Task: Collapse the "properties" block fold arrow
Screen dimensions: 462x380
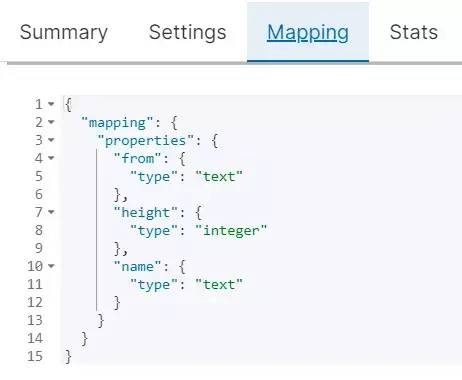Action: [x=51, y=140]
